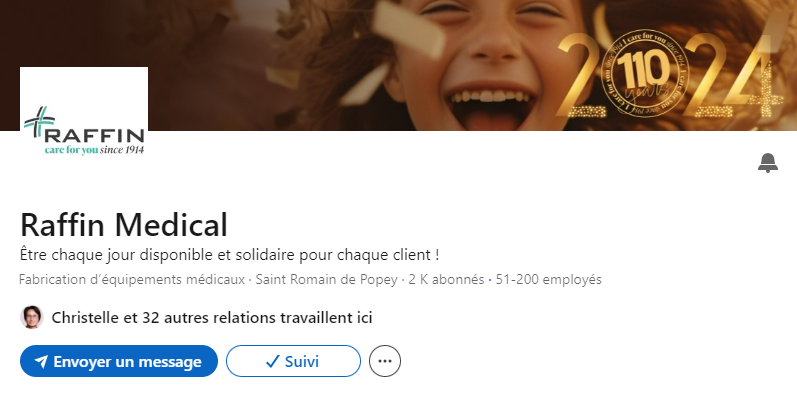Click the paper plane send icon
Image resolution: width=797 pixels, height=401 pixels.
41,361
